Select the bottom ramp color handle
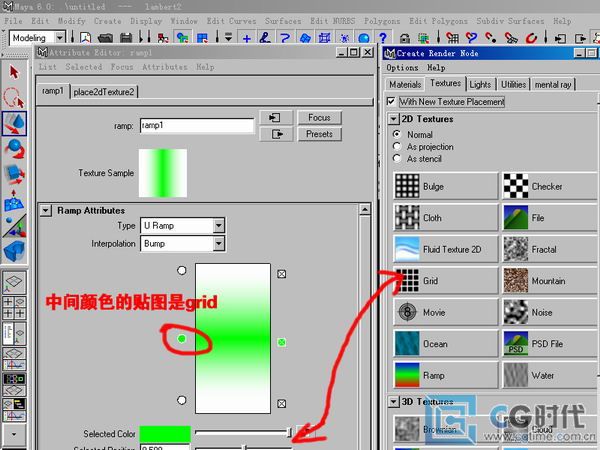Image resolution: width=600 pixels, height=450 pixels. 182,400
